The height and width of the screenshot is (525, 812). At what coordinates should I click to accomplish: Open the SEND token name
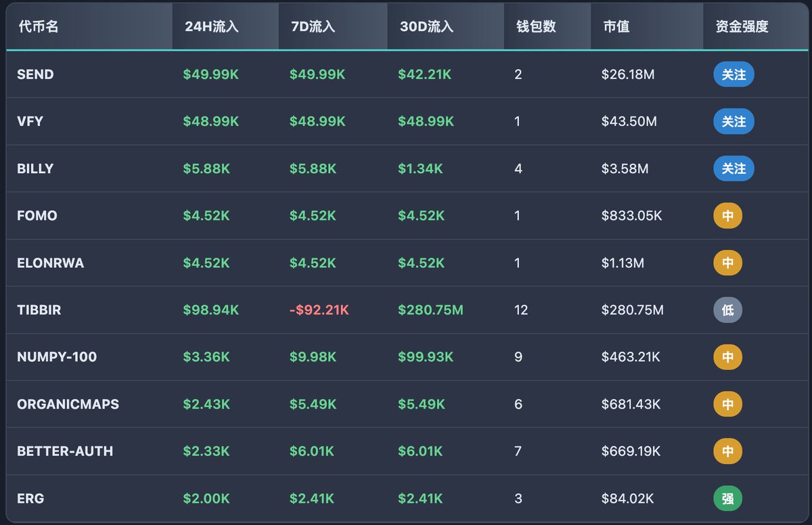pos(35,74)
